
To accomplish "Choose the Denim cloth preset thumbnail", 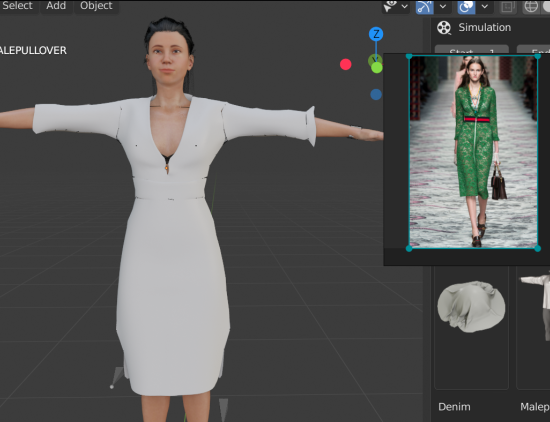I will coord(471,306).
